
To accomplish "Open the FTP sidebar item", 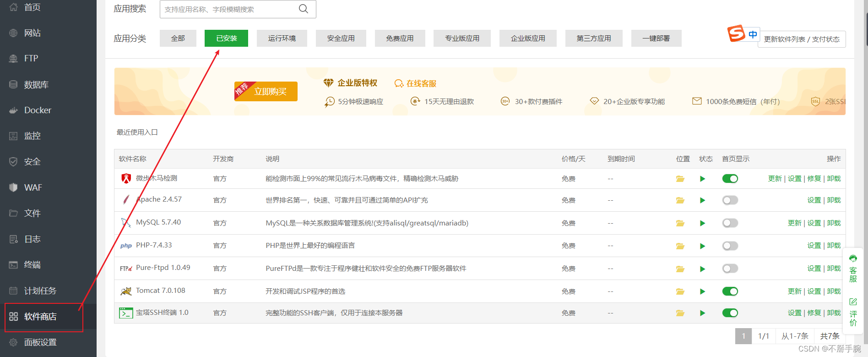I will pyautogui.click(x=48, y=59).
